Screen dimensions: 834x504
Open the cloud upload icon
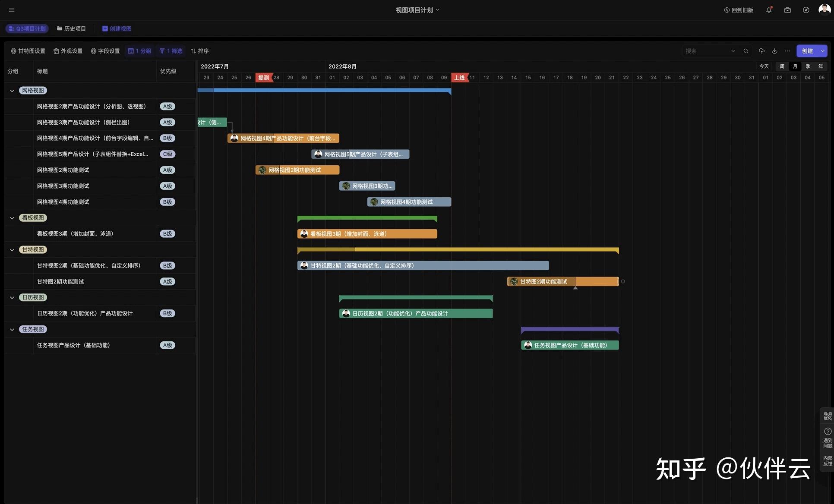point(761,51)
